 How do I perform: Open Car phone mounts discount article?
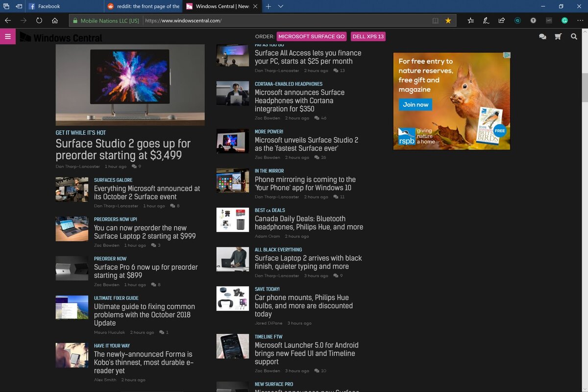(x=304, y=306)
